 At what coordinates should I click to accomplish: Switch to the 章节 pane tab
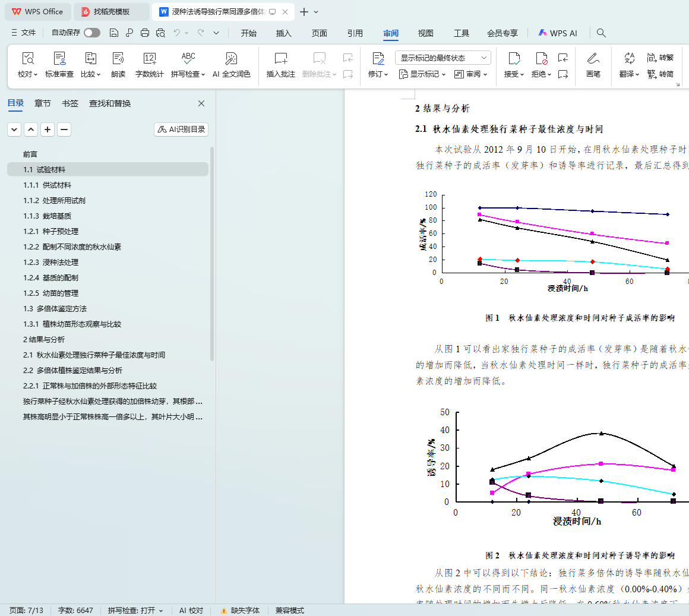[x=43, y=104]
